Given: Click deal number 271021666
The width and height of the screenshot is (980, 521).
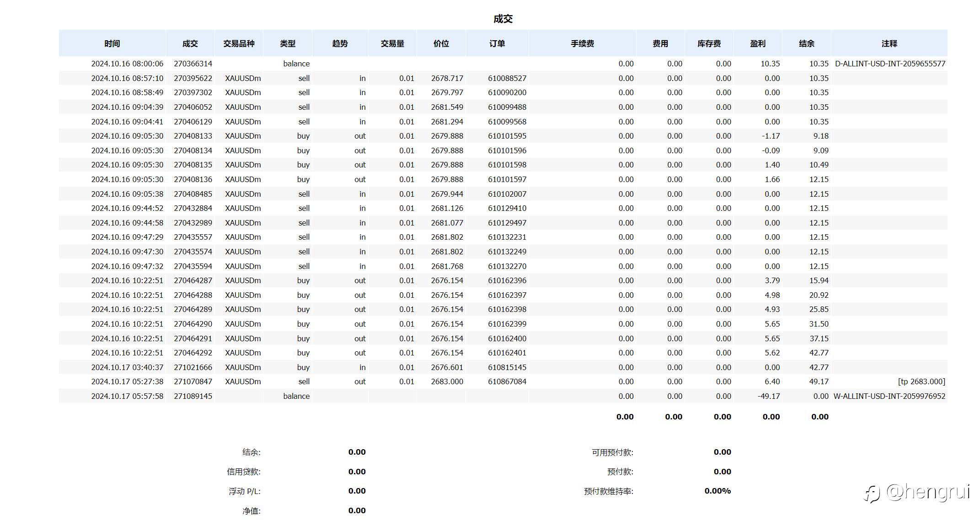Looking at the screenshot, I should pyautogui.click(x=193, y=367).
